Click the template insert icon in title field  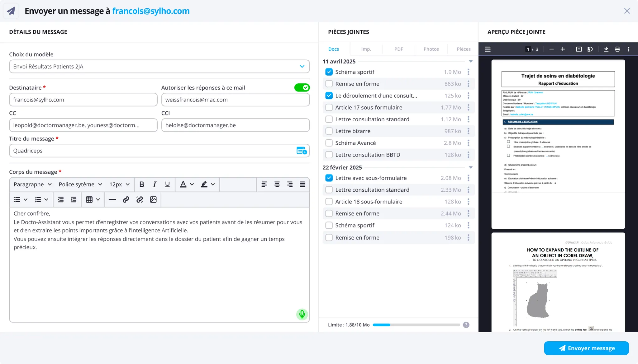pyautogui.click(x=302, y=151)
